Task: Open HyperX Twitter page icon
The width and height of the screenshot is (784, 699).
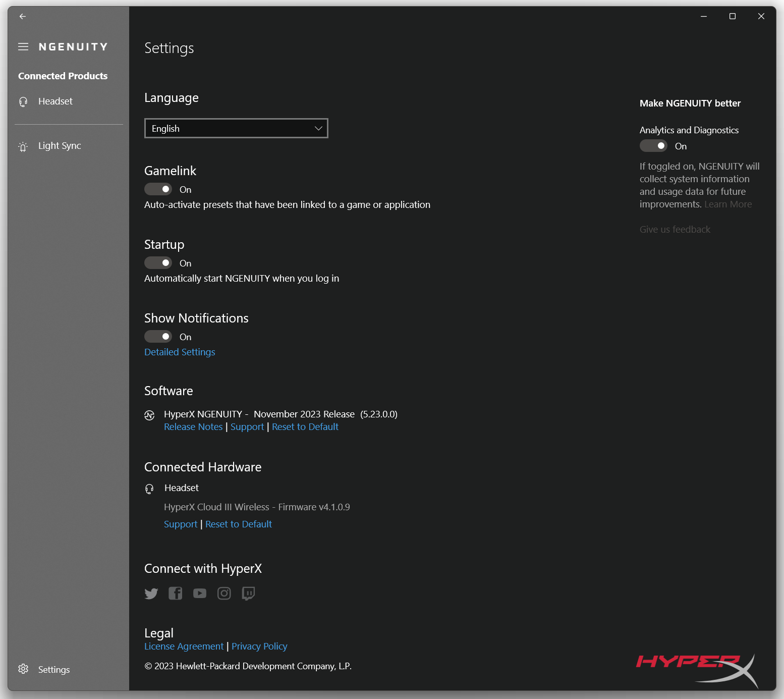Action: (151, 594)
